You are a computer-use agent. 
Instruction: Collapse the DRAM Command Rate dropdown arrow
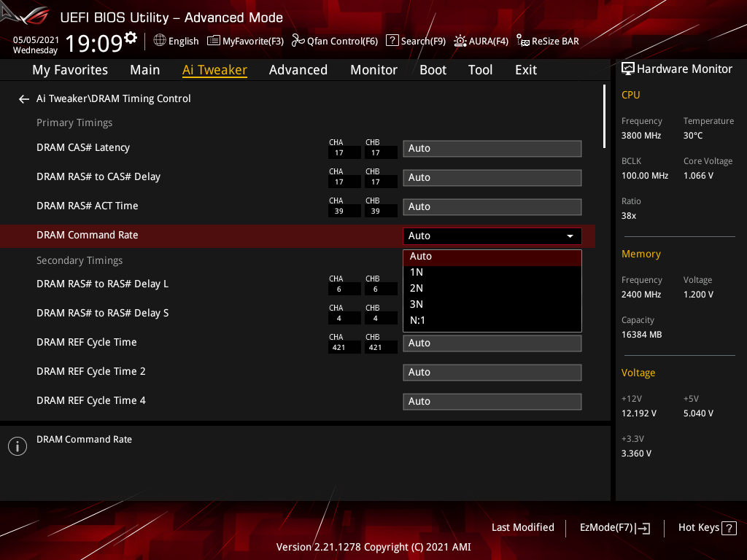point(570,236)
